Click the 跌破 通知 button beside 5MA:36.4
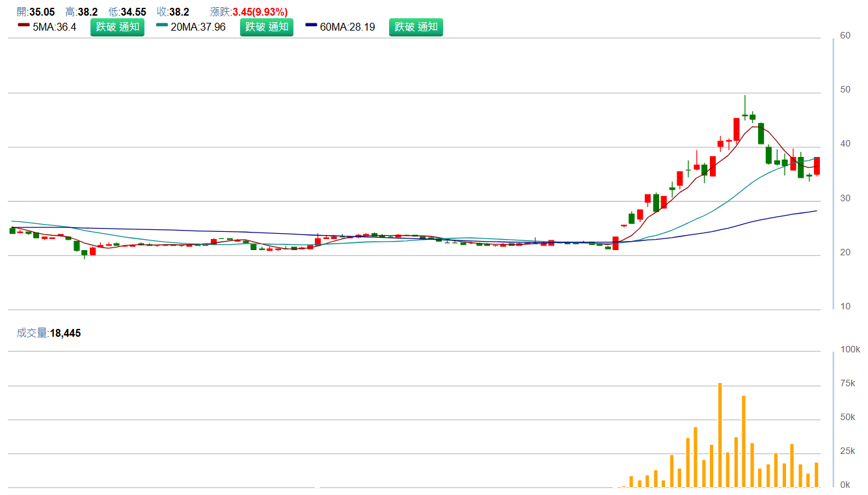The width and height of the screenshot is (868, 495). coord(117,27)
